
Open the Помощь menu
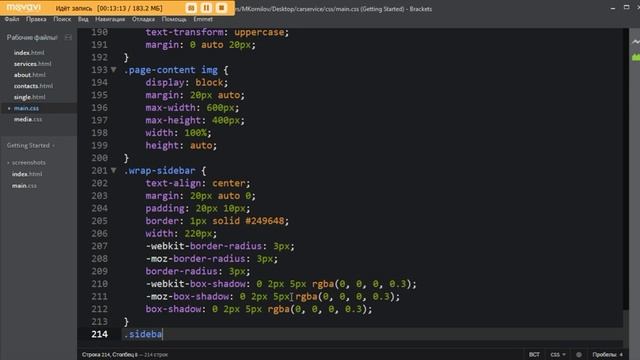174,19
